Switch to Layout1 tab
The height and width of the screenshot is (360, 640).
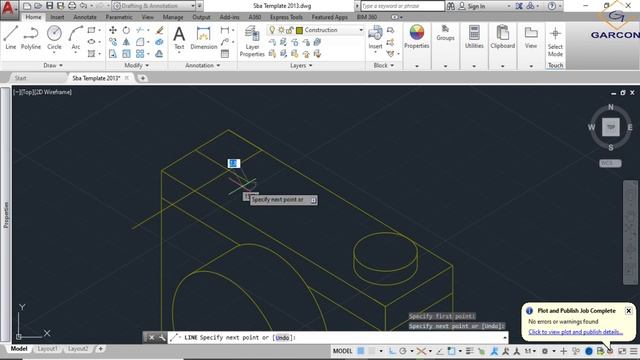pos(47,349)
